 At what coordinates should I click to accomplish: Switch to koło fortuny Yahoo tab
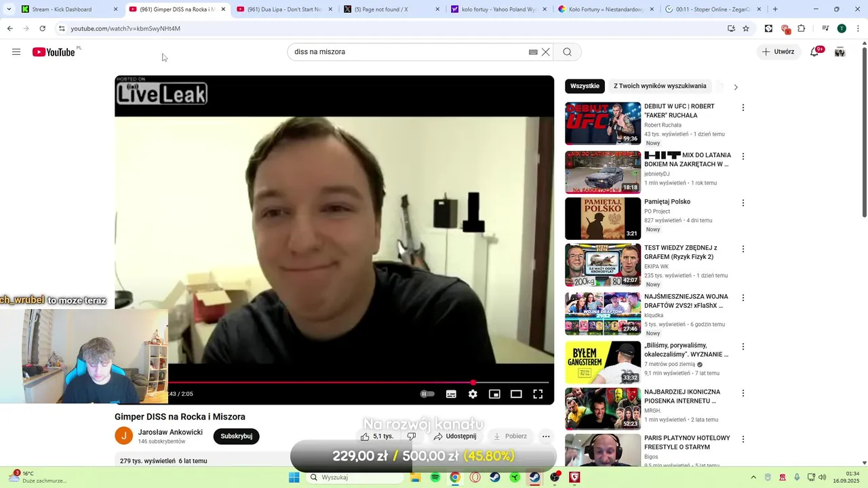[499, 9]
